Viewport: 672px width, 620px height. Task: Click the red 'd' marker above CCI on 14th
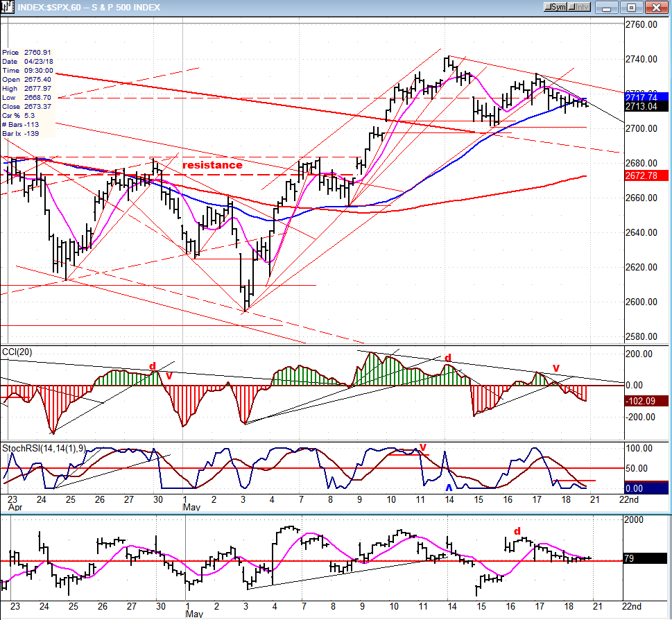coord(448,358)
